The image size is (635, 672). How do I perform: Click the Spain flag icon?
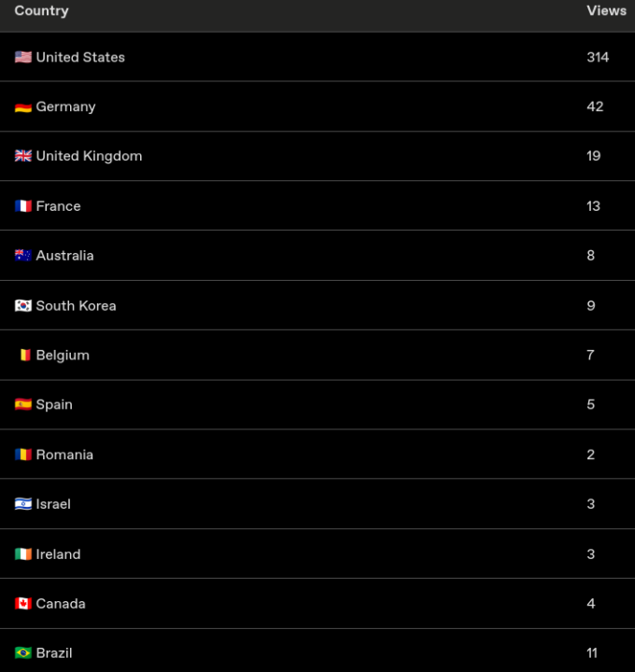tap(23, 405)
